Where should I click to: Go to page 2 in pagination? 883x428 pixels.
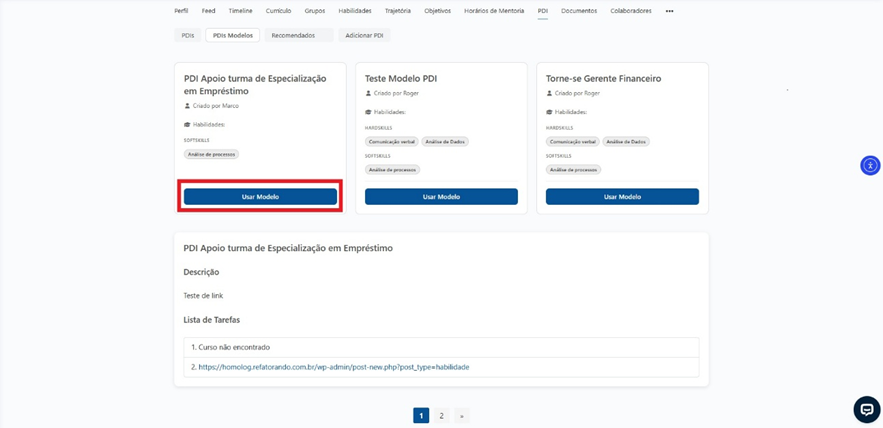click(442, 415)
